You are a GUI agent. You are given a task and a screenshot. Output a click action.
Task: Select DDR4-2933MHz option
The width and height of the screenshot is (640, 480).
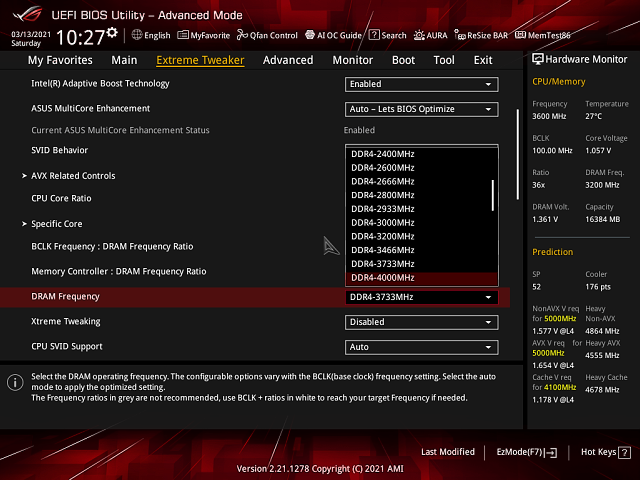pyautogui.click(x=421, y=209)
